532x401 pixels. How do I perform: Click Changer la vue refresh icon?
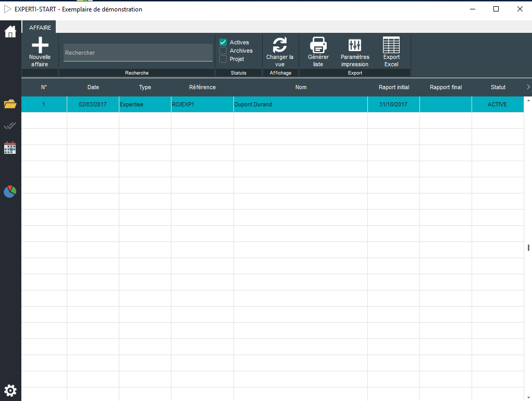[280, 45]
